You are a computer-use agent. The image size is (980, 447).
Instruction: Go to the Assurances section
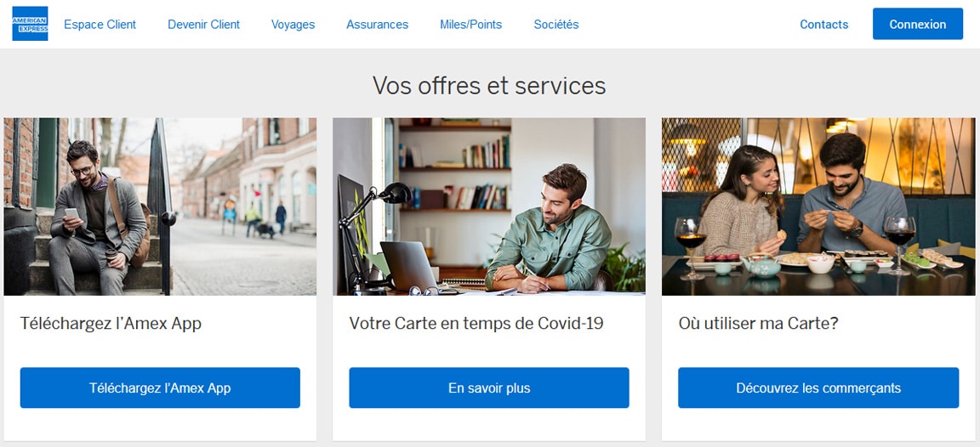click(377, 25)
